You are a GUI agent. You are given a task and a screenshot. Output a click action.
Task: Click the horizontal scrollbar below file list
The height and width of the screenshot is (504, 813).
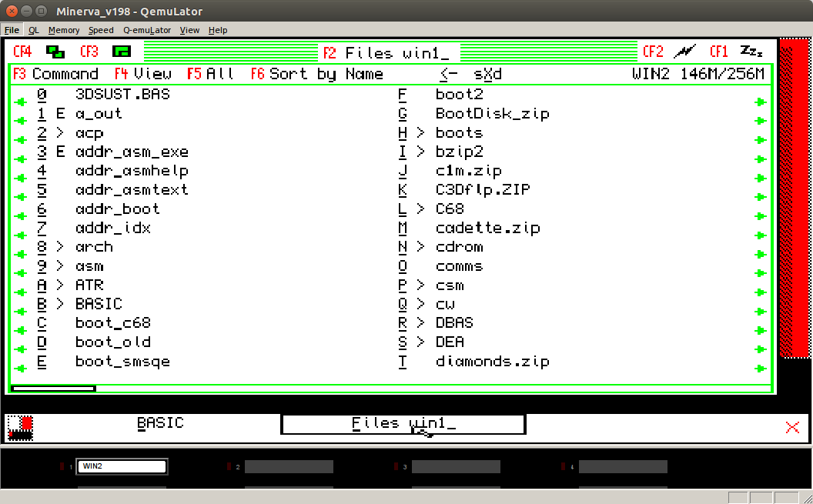(53, 389)
